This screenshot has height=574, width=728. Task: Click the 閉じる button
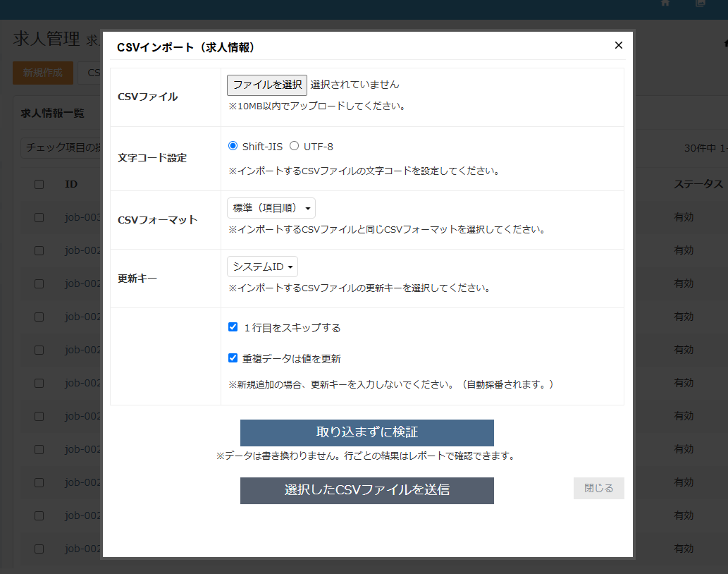[x=598, y=488]
